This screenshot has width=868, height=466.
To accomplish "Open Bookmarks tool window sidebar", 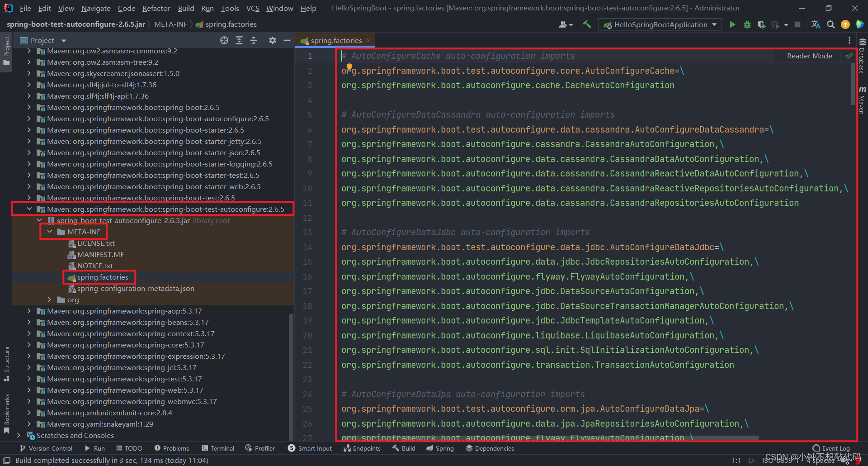I will point(6,414).
